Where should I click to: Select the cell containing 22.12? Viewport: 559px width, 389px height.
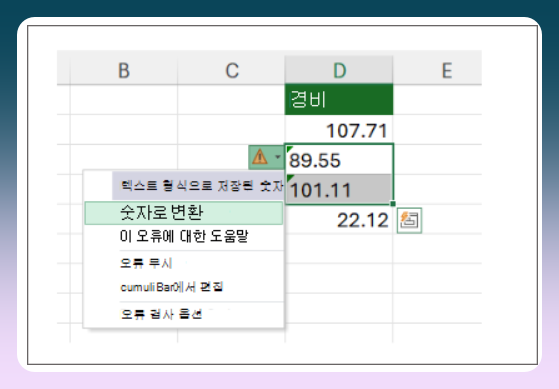pyautogui.click(x=339, y=219)
